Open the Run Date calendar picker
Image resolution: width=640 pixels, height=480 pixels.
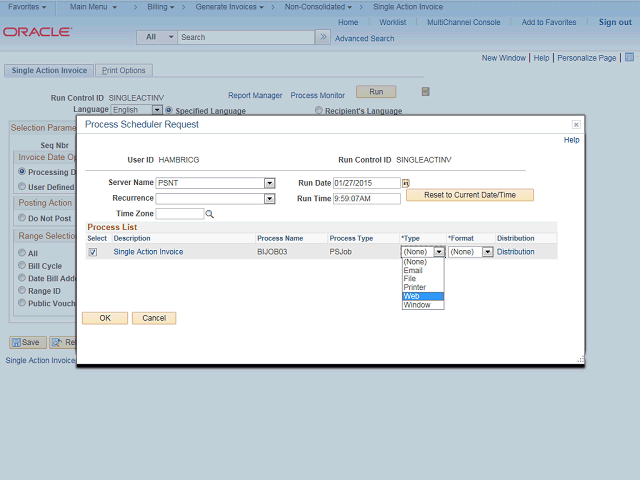pyautogui.click(x=406, y=184)
